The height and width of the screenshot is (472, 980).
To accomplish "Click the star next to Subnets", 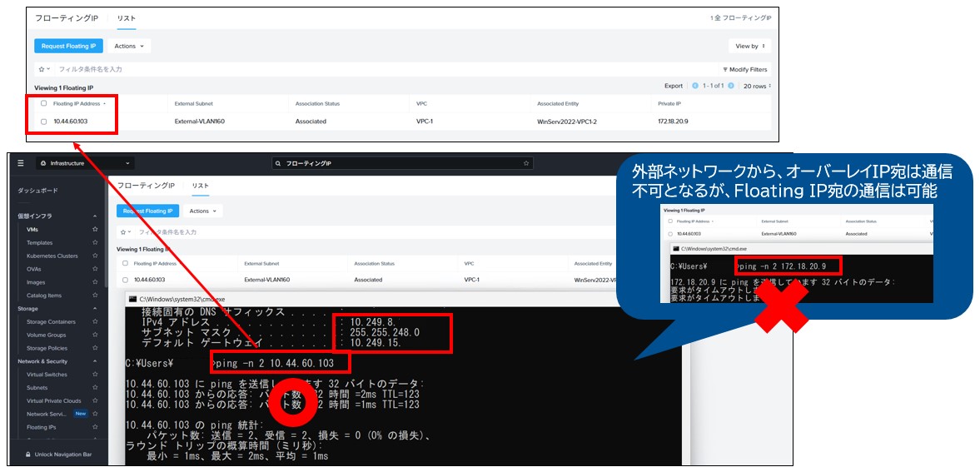I will pos(96,387).
